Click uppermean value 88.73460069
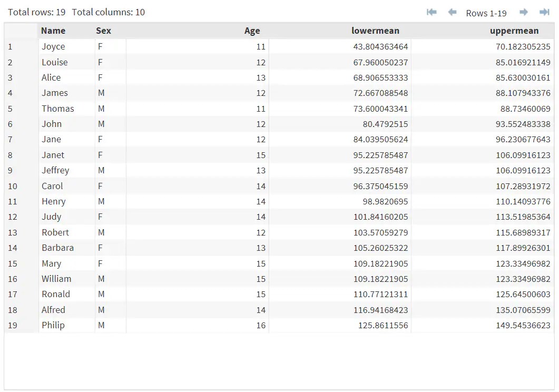This screenshot has height=392, width=559. tap(525, 109)
